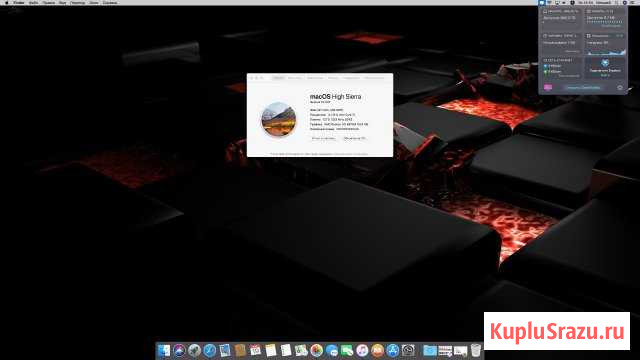Open Launchpad rocket icon in Dock
This screenshot has height=360, width=640.
pyautogui.click(x=194, y=351)
